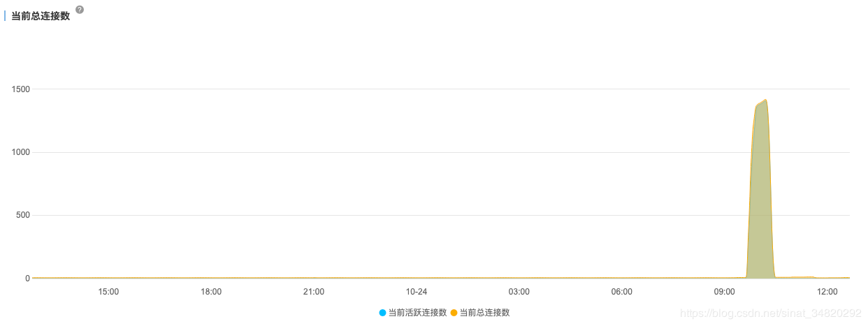The width and height of the screenshot is (868, 326).
Task: Click the 1000 y-axis value label
Action: [x=20, y=151]
